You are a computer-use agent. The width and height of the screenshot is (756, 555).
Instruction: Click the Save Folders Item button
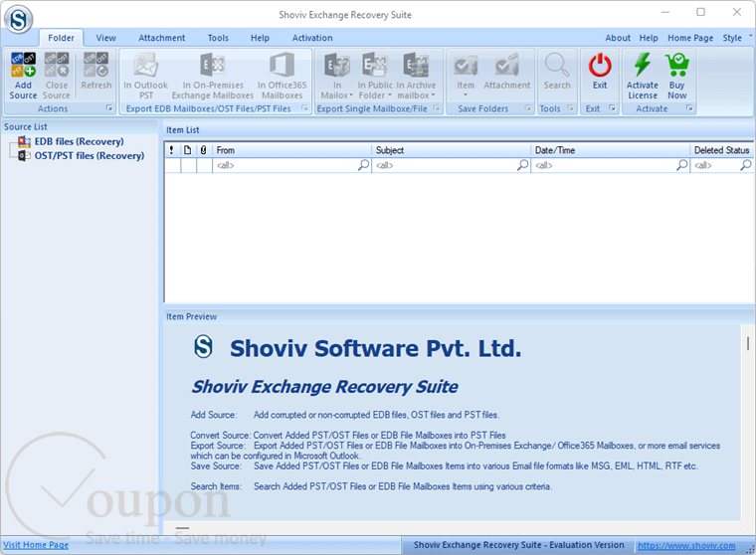[466, 76]
